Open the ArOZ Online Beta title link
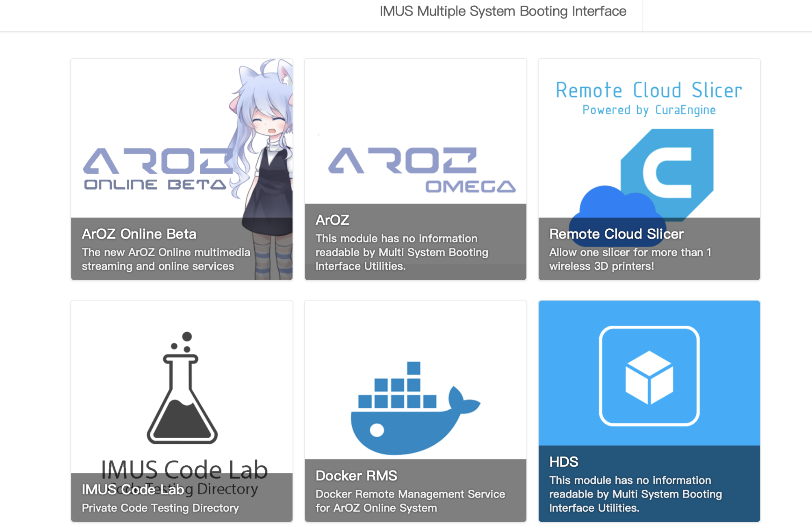This screenshot has width=812, height=530. [x=139, y=234]
